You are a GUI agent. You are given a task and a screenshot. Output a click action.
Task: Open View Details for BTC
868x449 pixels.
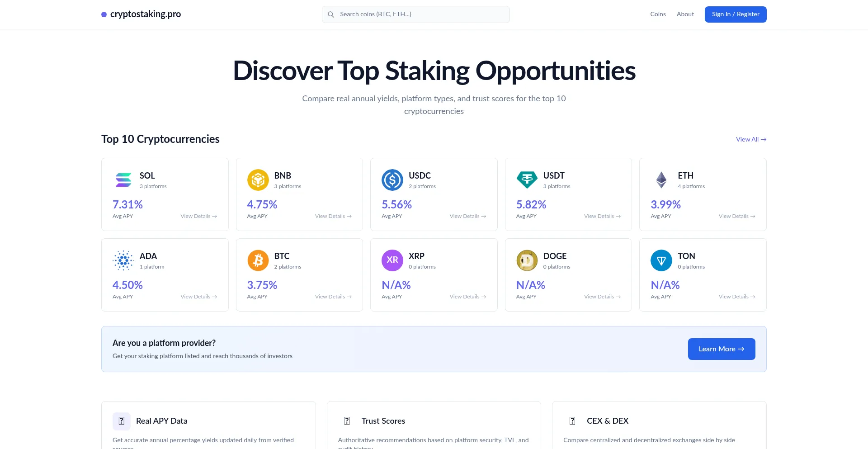[x=333, y=297]
